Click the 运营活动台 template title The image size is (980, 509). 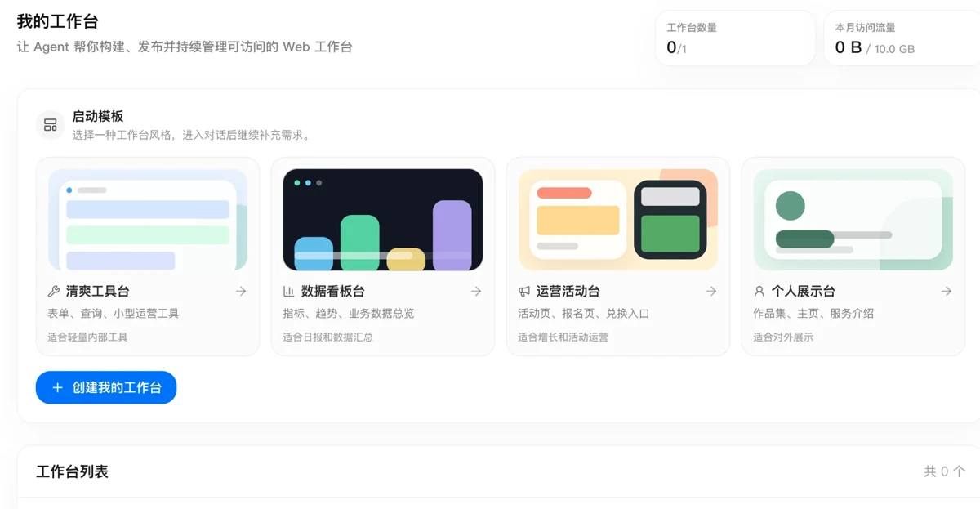568,291
